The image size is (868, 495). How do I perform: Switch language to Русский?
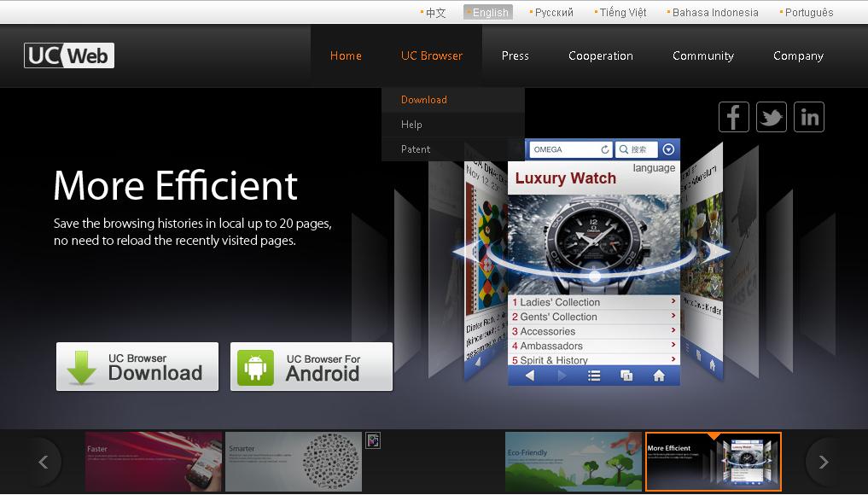[554, 12]
